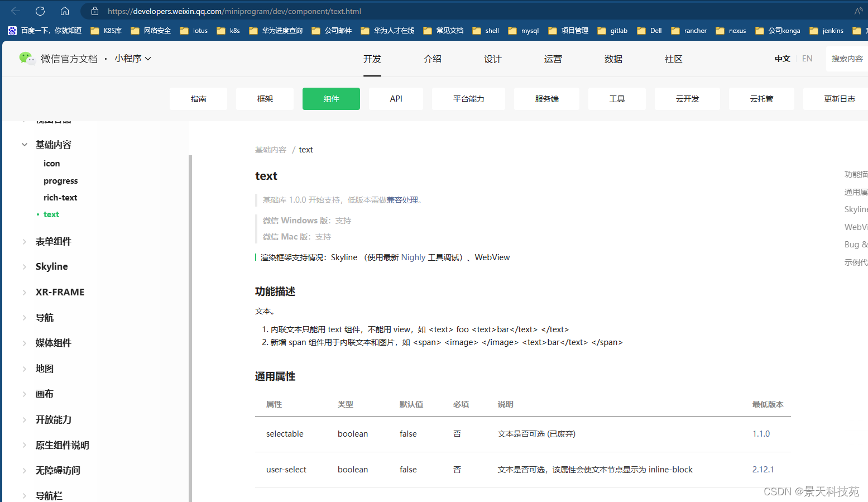Open the 项目管理 bookmark folder

[568, 31]
